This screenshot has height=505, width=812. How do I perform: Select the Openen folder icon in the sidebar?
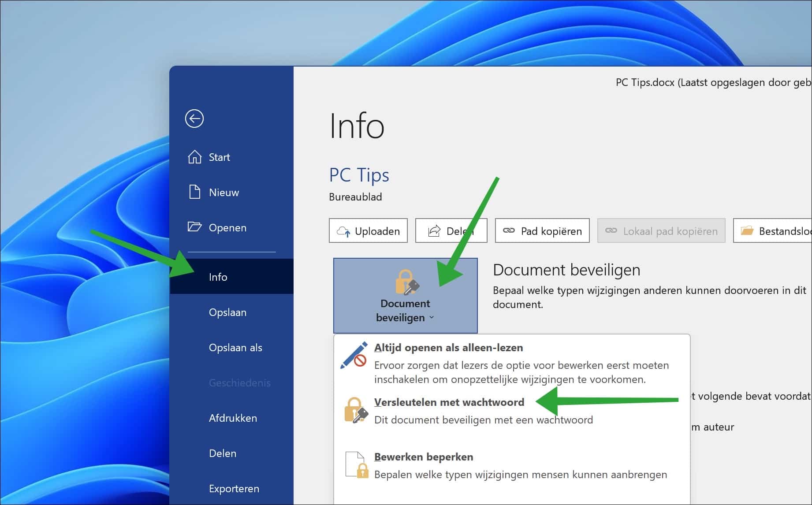(x=194, y=227)
